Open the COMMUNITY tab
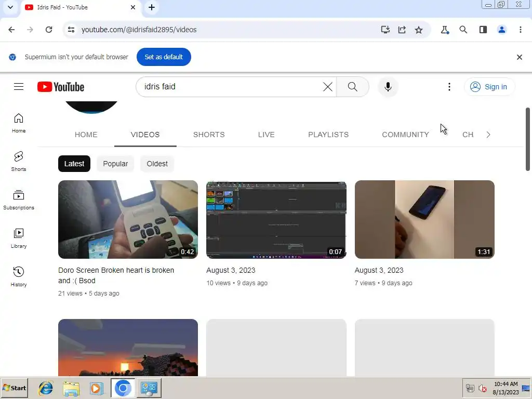Screen dimensions: 532x399 405,135
